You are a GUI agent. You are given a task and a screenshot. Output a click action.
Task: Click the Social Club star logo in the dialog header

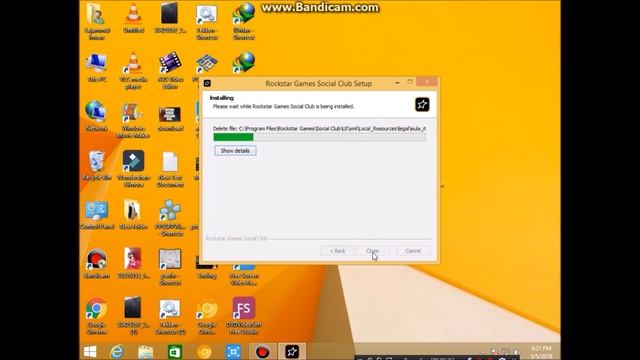pyautogui.click(x=422, y=104)
